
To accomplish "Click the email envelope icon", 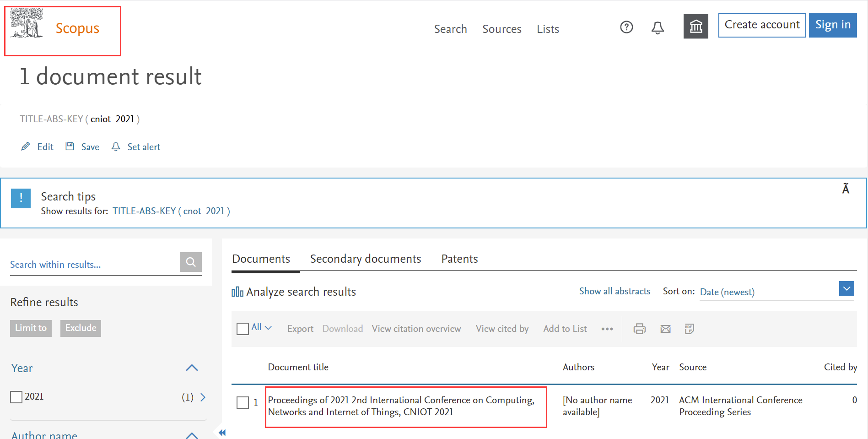I will [665, 329].
